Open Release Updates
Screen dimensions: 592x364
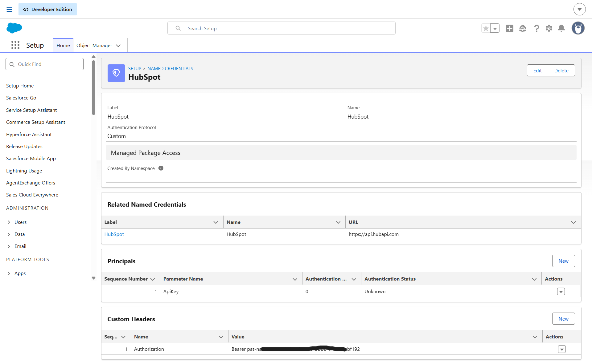coord(24,146)
